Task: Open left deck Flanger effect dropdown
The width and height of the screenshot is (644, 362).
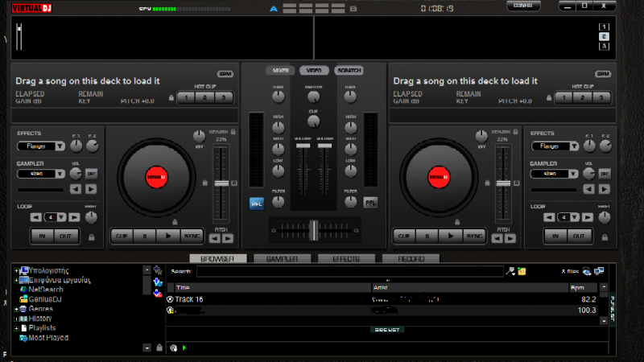Action: [x=60, y=146]
